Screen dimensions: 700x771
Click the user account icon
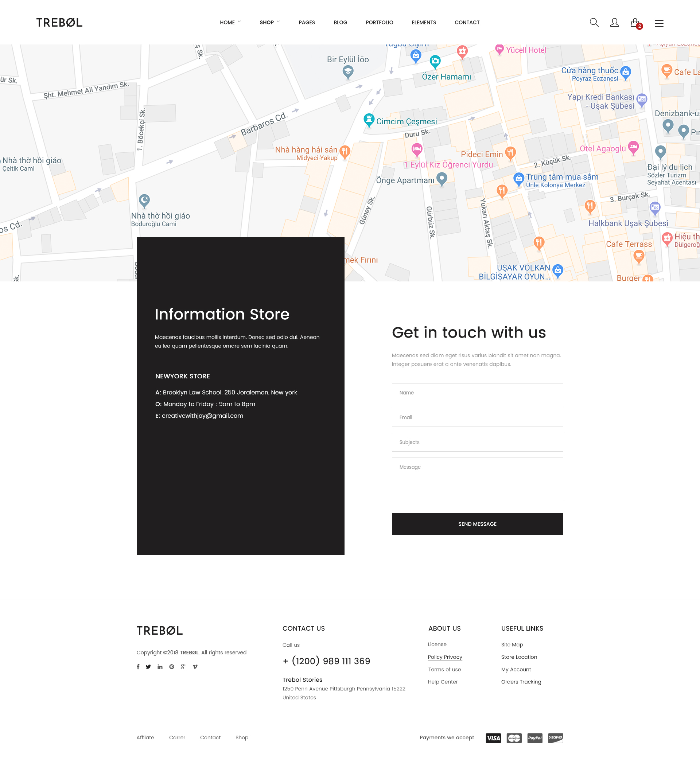614,23
